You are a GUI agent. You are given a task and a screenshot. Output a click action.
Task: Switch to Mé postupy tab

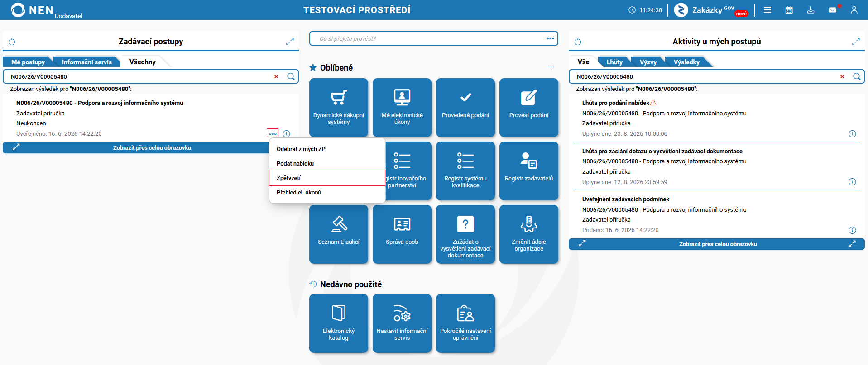click(x=28, y=62)
